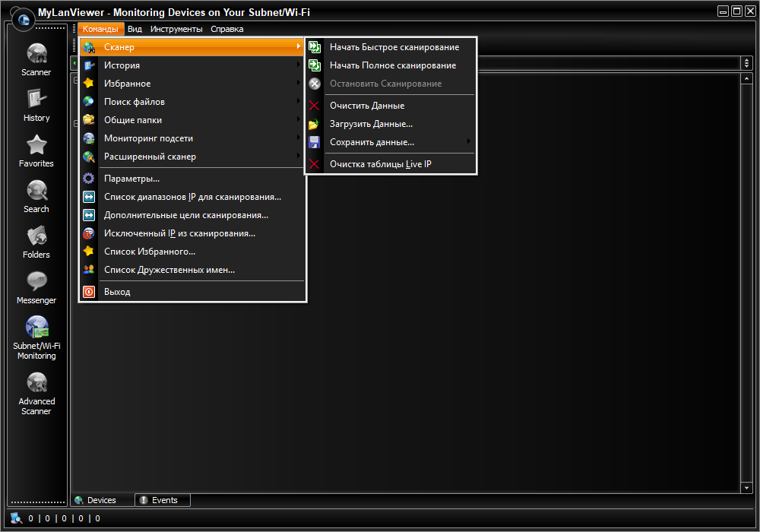Click the MyLanViewer application logo icon
The width and height of the screenshot is (760, 532).
coord(24,20)
